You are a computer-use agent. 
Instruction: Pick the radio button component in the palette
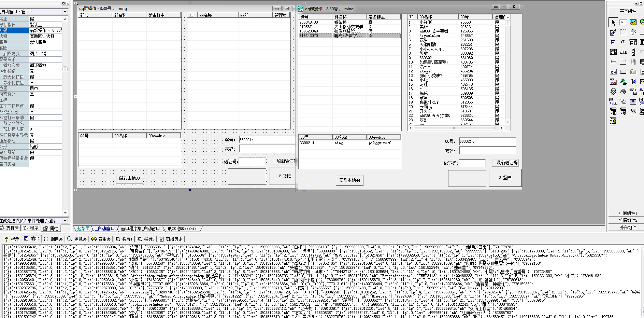(x=623, y=42)
